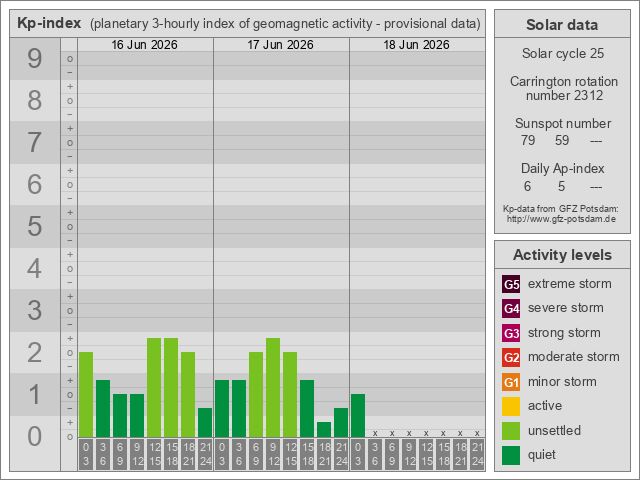Click the 18 Jun 0-3 hour bar
Screen dimensions: 640x480
click(x=358, y=416)
